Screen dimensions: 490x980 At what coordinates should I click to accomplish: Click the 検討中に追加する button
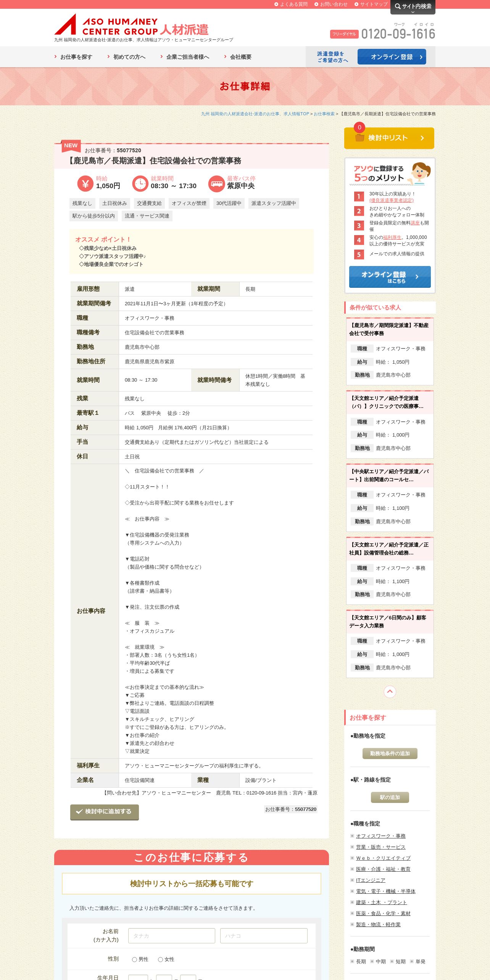105,812
